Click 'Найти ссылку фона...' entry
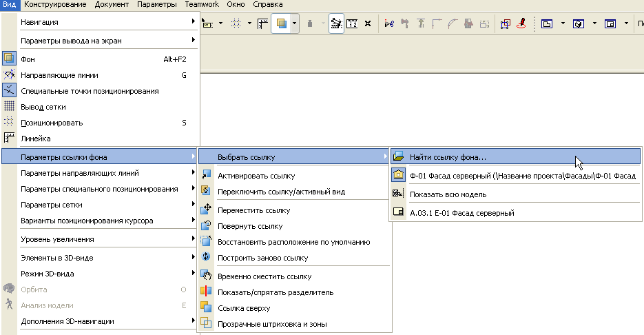 pyautogui.click(x=448, y=157)
